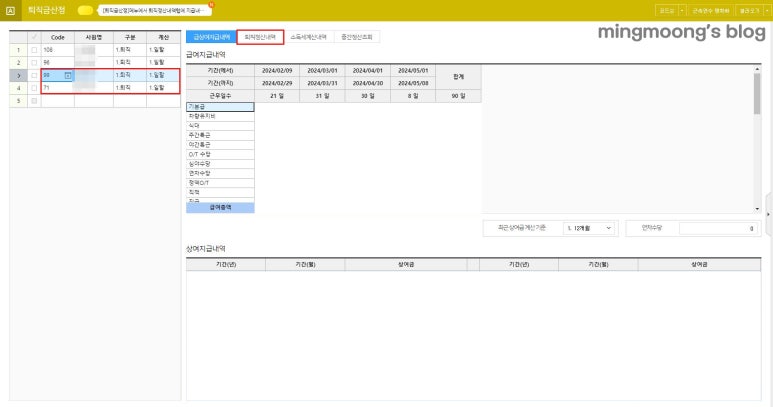Select the O/T 수당 pay item row
773x407 pixels.
220,154
